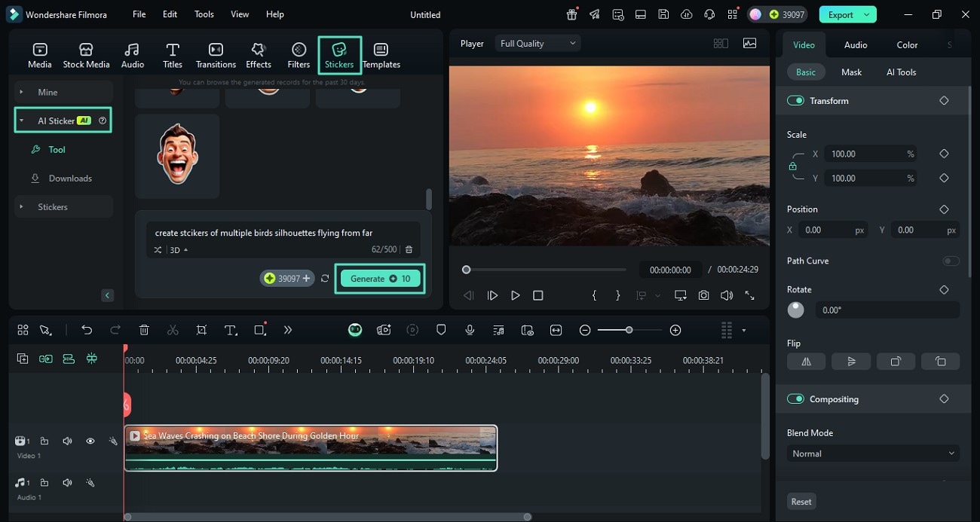This screenshot has height=522, width=980.
Task: Open the Tools menu
Action: (204, 14)
